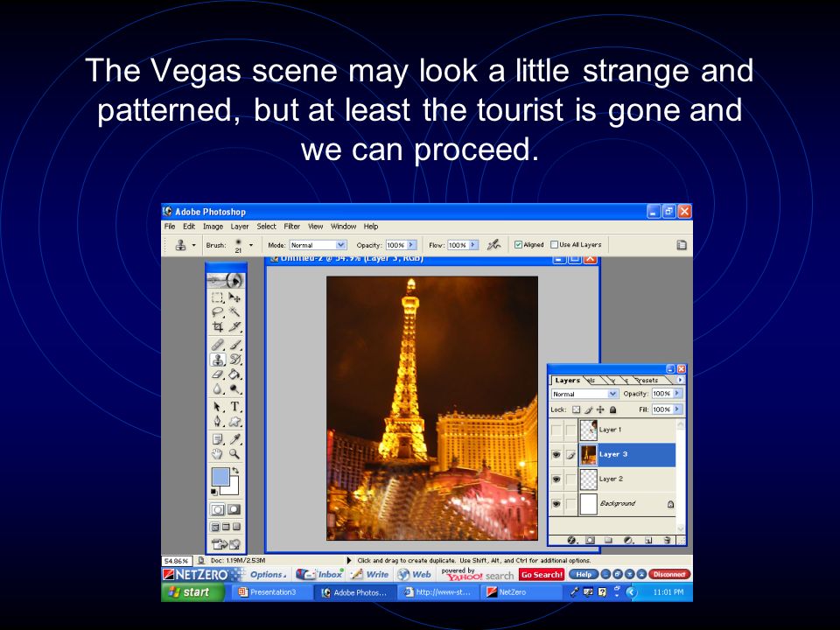Click the NetZero Help button

(x=584, y=574)
